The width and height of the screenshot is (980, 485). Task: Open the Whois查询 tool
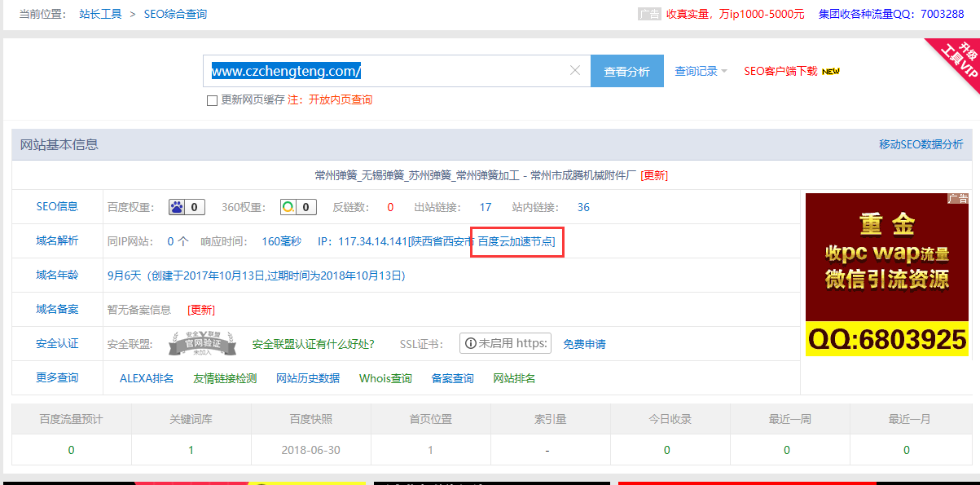(x=384, y=378)
